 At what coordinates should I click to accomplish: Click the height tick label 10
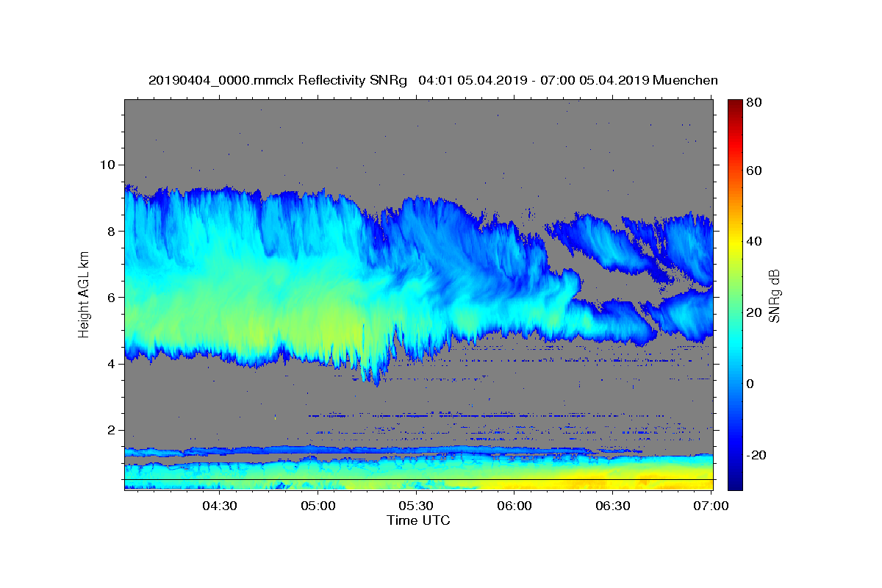click(108, 165)
